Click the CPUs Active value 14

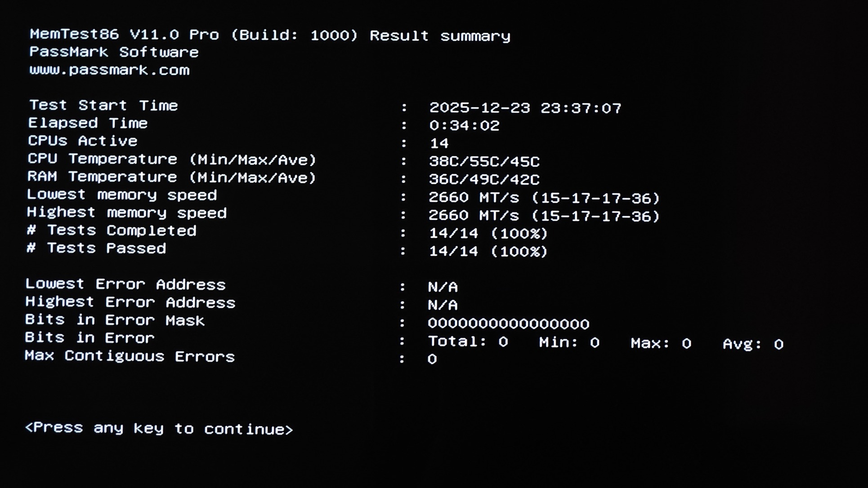tap(439, 143)
